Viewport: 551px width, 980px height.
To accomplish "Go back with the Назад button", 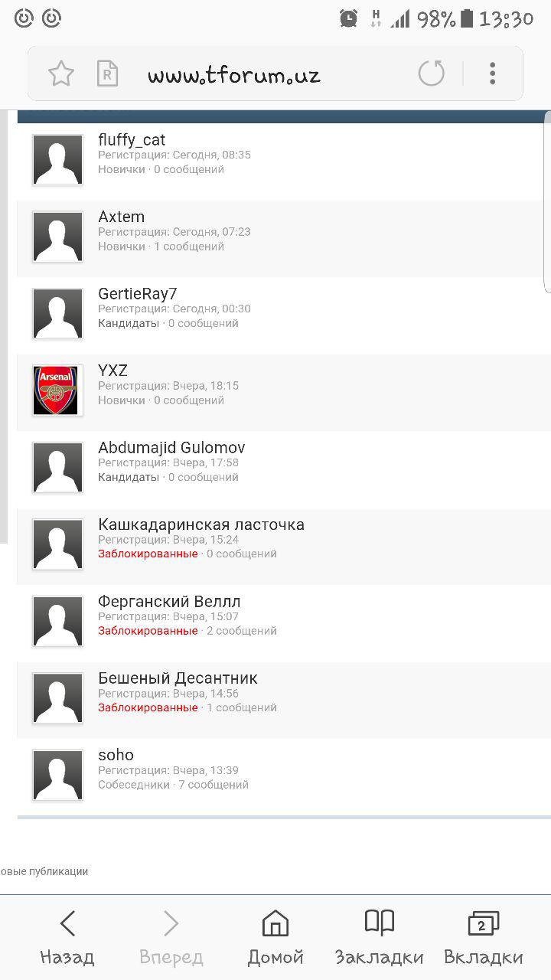I will [67, 936].
